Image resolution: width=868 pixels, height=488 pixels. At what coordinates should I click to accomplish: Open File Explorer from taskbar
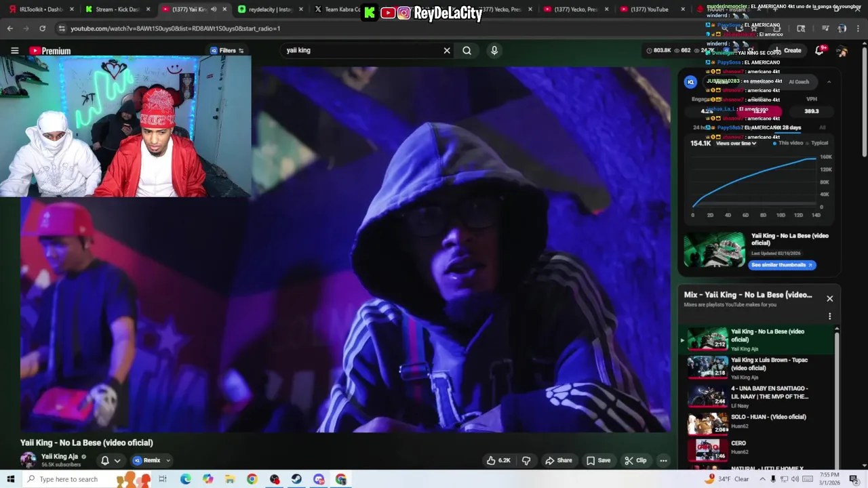(230, 479)
